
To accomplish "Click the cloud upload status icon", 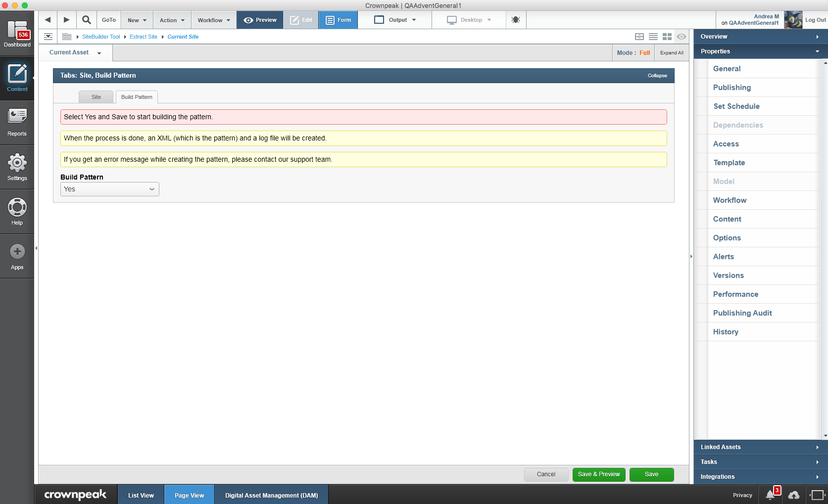I will (794, 495).
